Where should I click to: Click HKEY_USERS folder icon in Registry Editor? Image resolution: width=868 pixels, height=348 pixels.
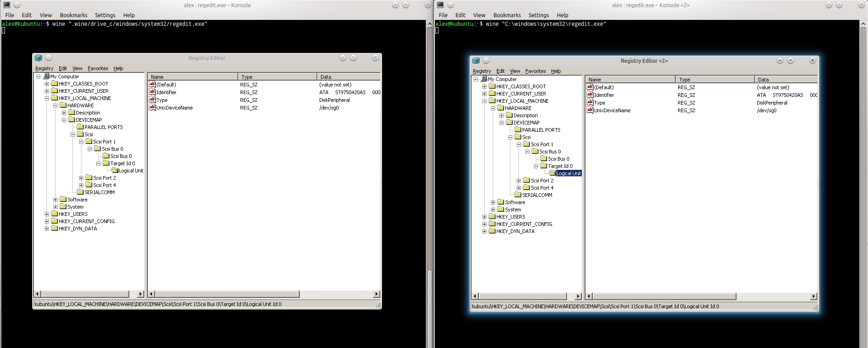click(x=54, y=214)
